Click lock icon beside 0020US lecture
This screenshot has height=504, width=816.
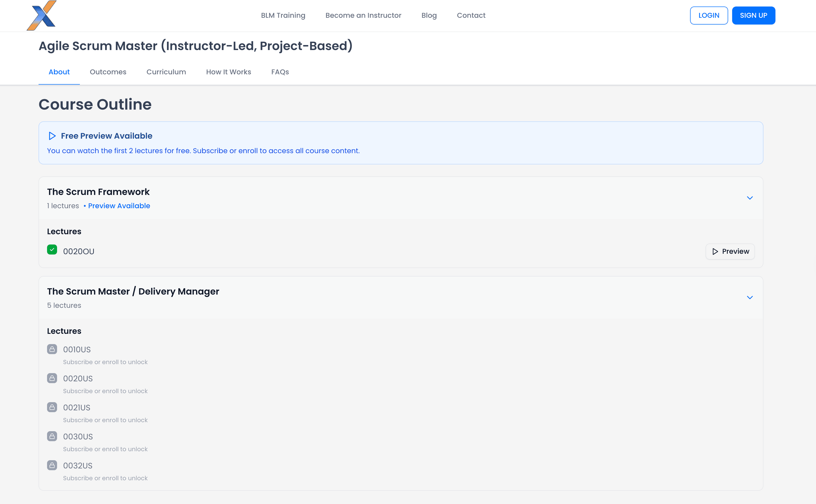52,378
